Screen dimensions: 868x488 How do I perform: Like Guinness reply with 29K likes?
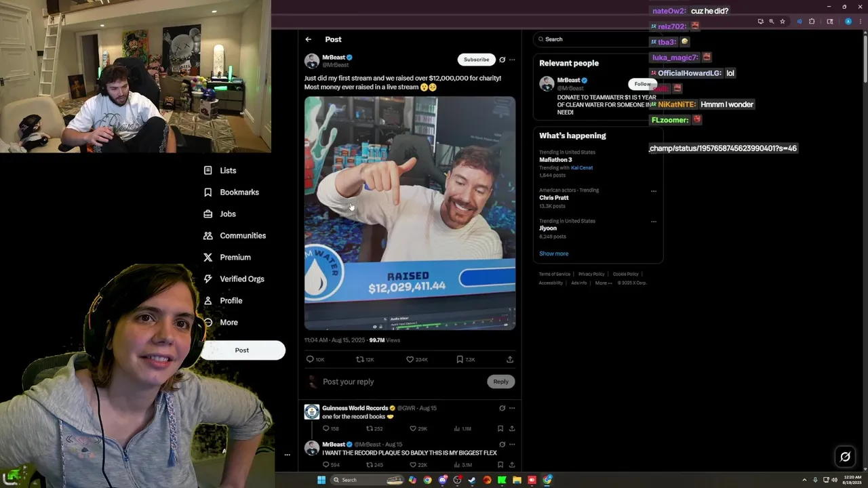[418, 428]
